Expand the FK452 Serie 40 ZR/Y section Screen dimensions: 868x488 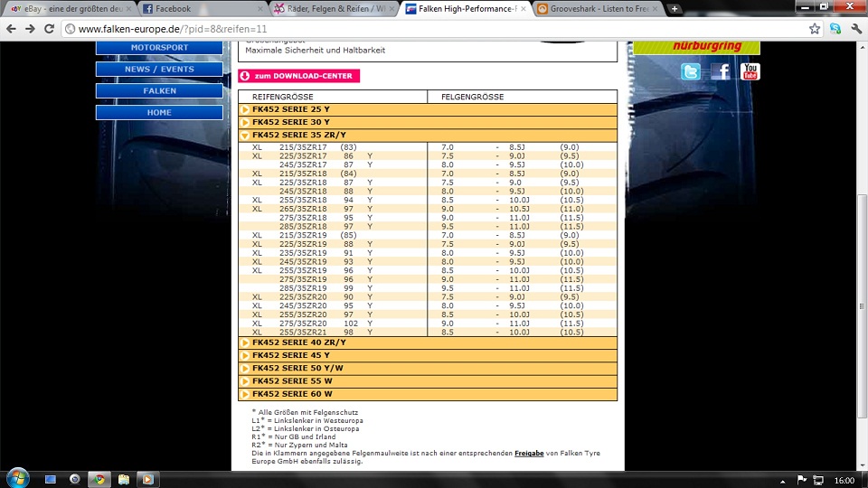click(298, 343)
